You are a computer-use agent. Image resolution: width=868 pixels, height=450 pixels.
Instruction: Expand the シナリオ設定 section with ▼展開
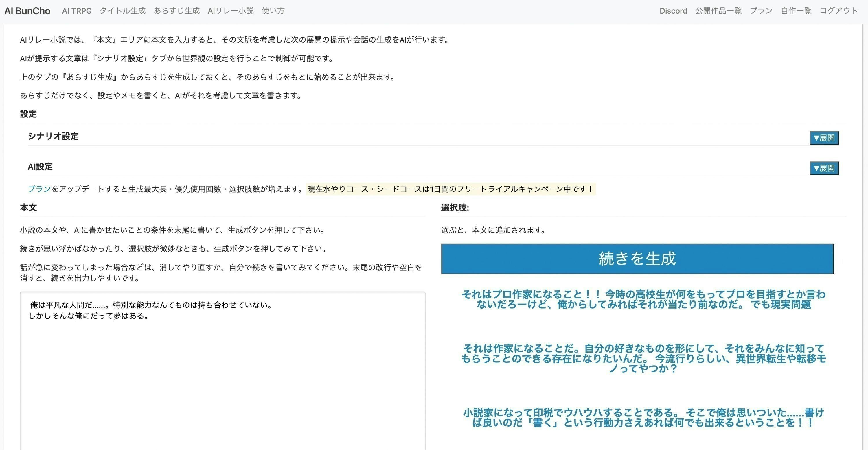[x=824, y=138]
